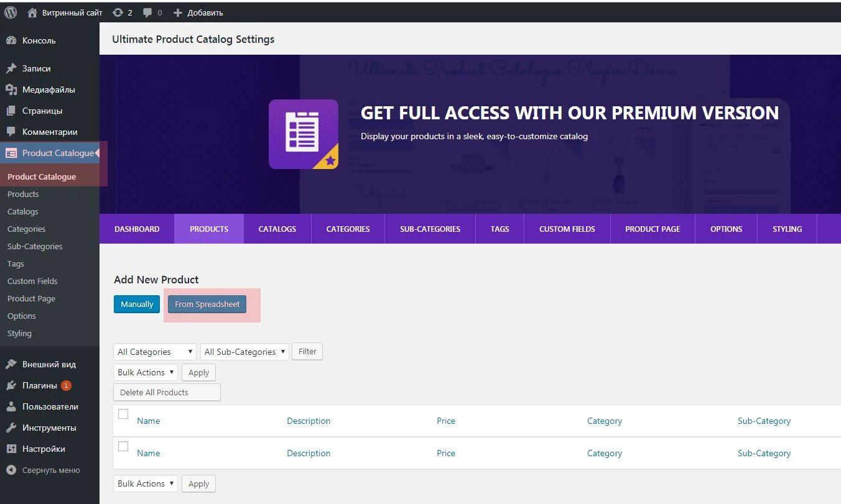This screenshot has height=504, width=841.
Task: Open the comments bubble icon showing 0
Action: (x=147, y=12)
